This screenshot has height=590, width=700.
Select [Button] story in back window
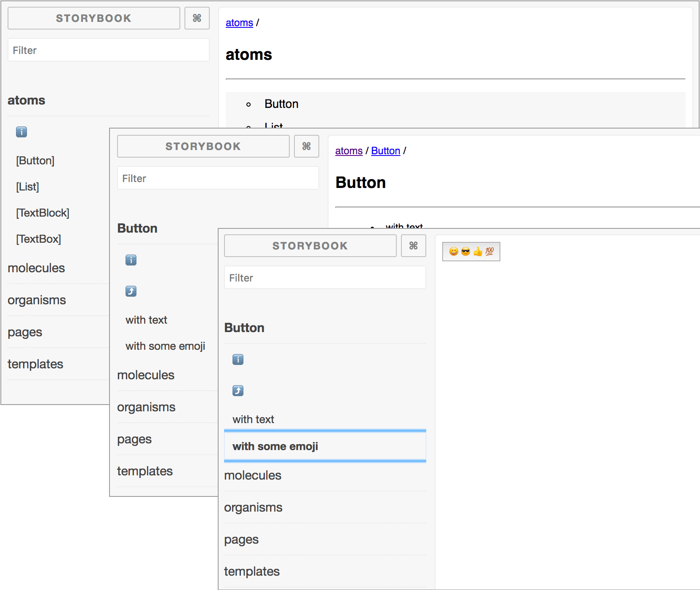(35, 161)
